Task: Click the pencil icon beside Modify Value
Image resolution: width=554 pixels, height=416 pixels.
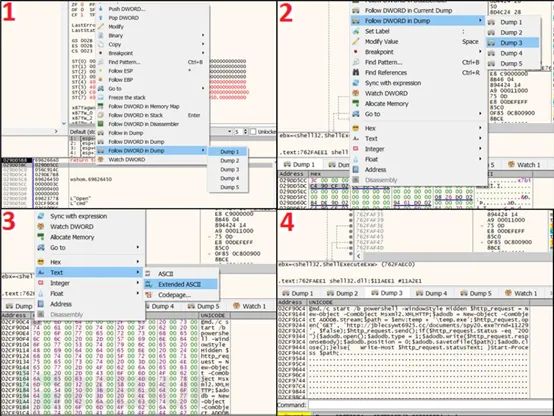Action: (x=356, y=41)
